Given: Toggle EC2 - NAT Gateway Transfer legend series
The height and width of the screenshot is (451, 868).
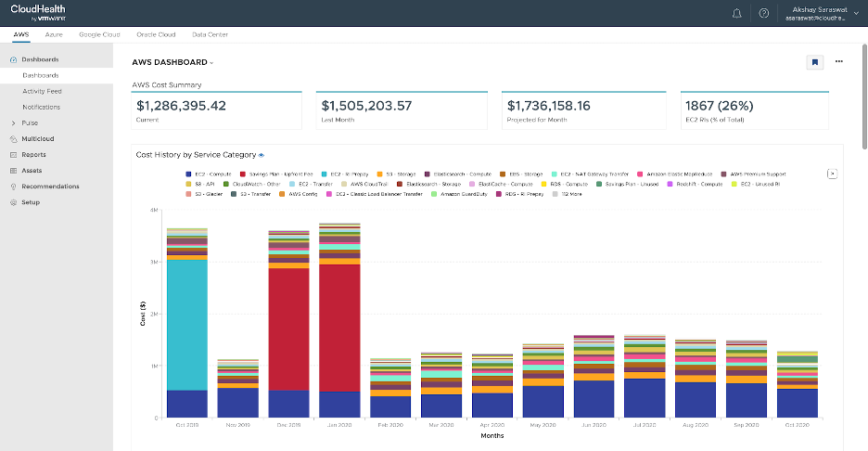Looking at the screenshot, I should (590, 174).
